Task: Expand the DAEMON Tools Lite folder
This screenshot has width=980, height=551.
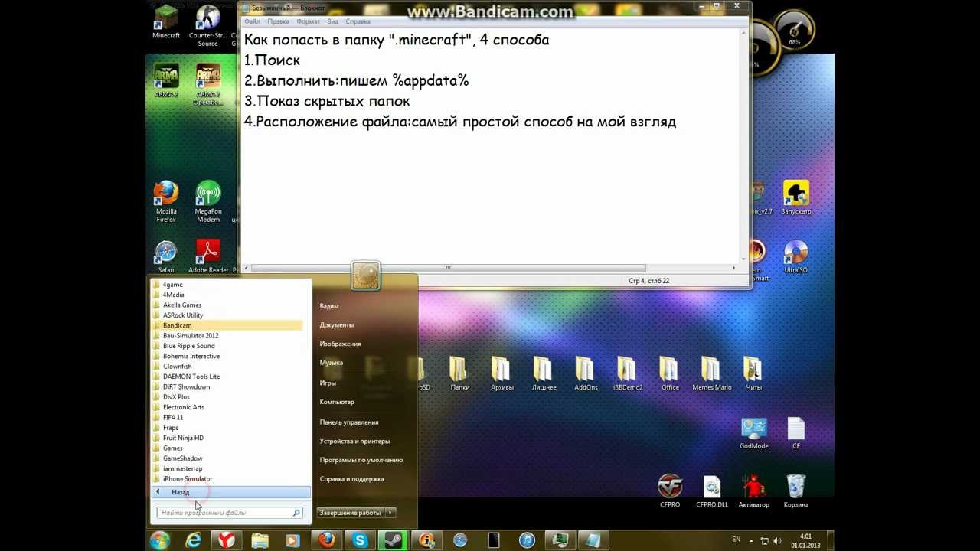Action: click(x=227, y=377)
